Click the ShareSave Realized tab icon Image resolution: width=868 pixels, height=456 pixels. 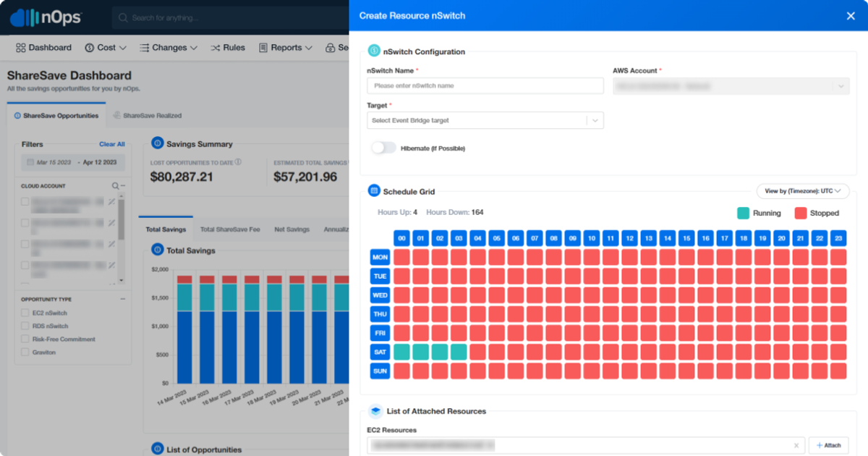click(x=117, y=116)
